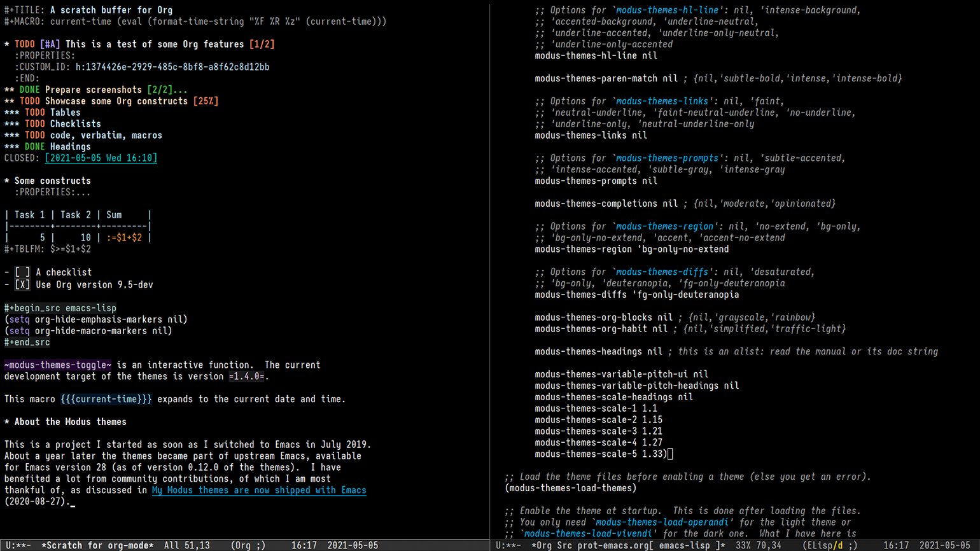Image resolution: width=980 pixels, height=551 pixels.
Task: Click the U:**- buffer status indicator on left
Action: click(x=18, y=545)
